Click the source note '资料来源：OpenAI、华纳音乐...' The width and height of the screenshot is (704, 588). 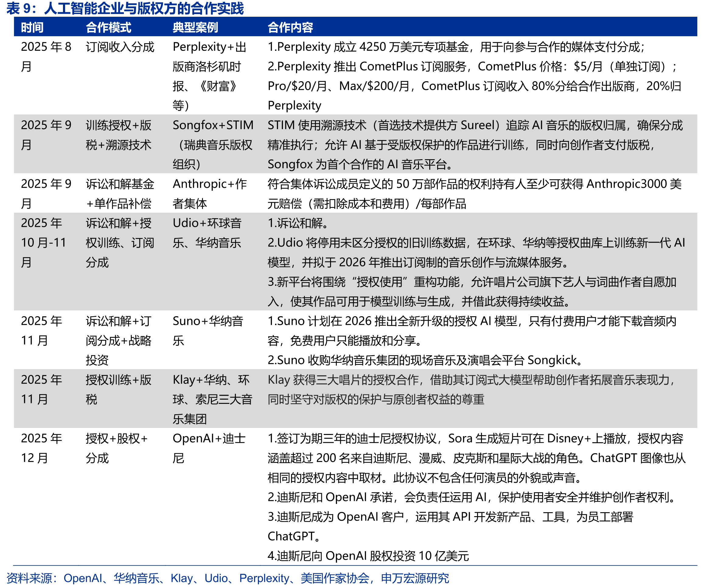pyautogui.click(x=228, y=579)
